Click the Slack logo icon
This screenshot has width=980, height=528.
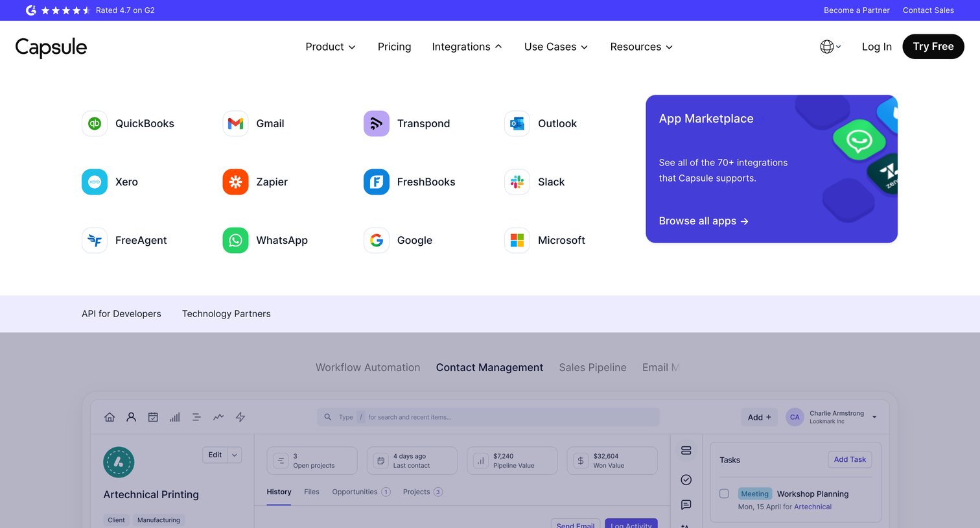pyautogui.click(x=517, y=182)
